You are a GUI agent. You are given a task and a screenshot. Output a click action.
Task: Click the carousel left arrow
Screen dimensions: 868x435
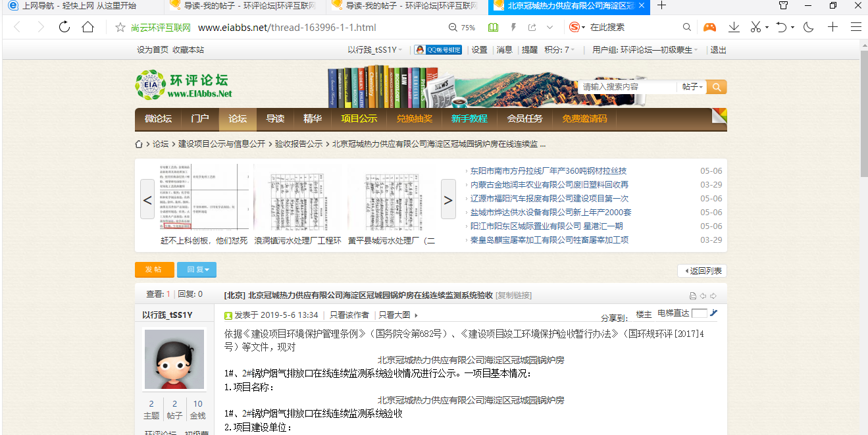pos(147,199)
